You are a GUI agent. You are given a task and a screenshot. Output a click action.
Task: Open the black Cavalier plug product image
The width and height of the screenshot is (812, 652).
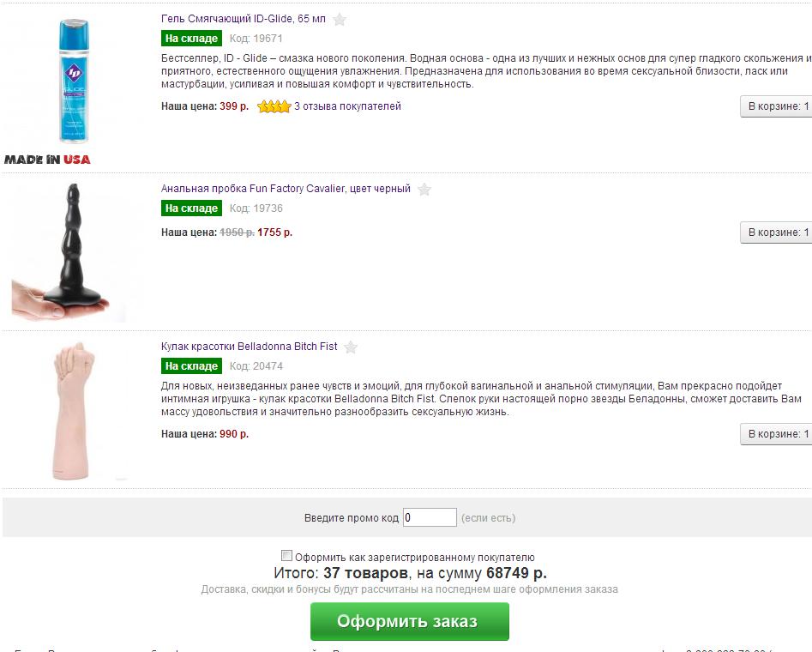point(66,252)
